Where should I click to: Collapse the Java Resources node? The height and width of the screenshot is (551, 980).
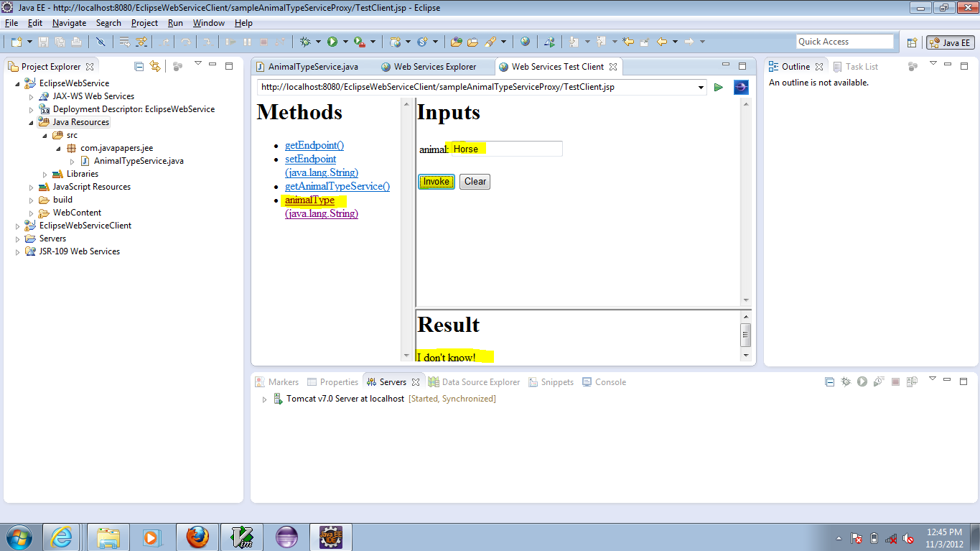[x=31, y=122]
